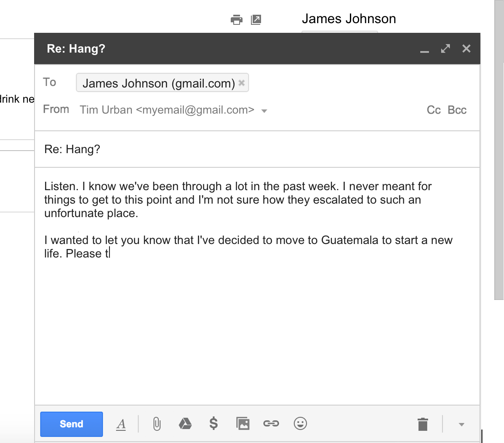The height and width of the screenshot is (443, 504).
Task: Remove James Johnson recipient chip
Action: pos(242,83)
